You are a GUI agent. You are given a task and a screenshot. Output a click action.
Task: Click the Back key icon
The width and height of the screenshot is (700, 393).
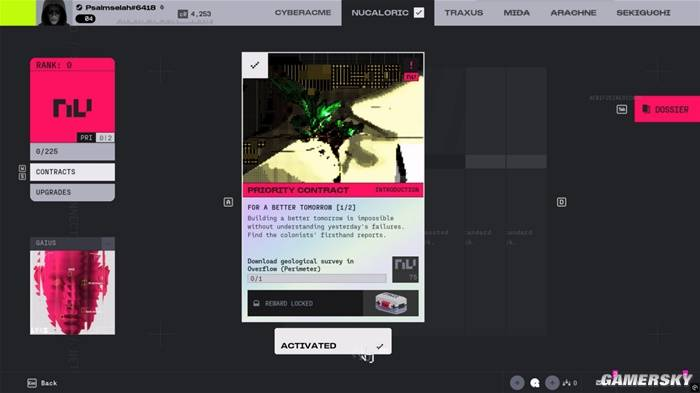pyautogui.click(x=32, y=383)
